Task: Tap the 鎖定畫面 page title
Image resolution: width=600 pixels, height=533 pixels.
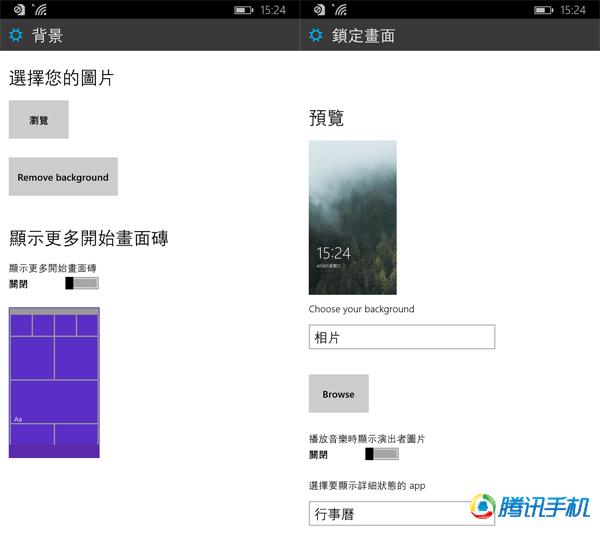Action: point(363,36)
